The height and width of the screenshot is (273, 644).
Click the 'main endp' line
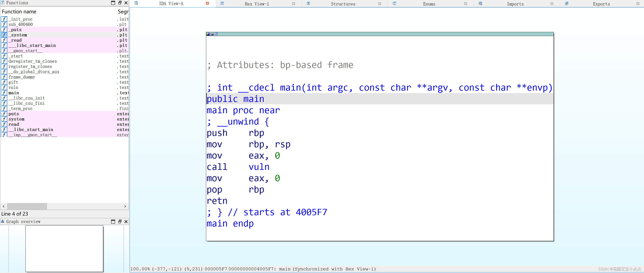(x=230, y=223)
